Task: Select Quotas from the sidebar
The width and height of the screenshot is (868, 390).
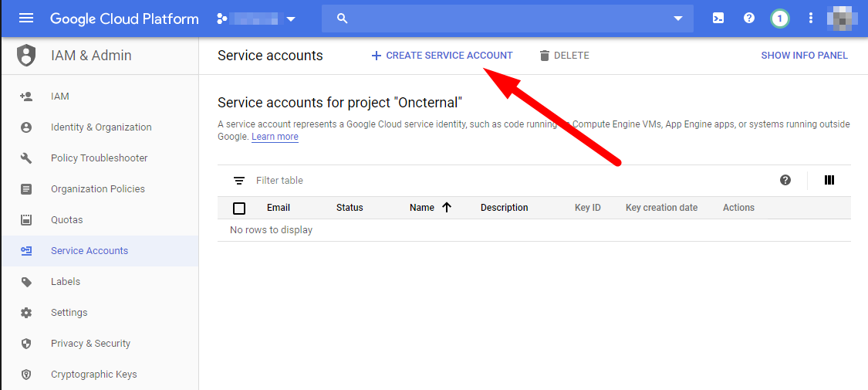Action: (x=66, y=220)
